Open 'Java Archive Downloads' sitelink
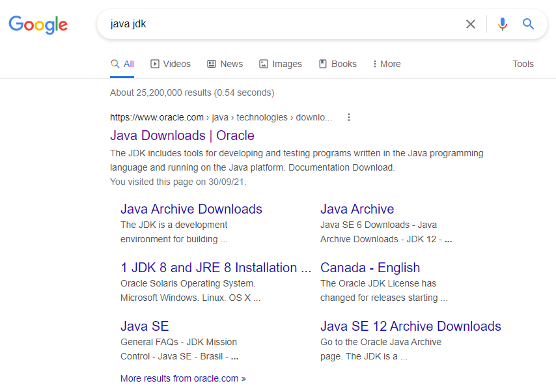Screen dimensions: 556x392 pyautogui.click(x=191, y=209)
